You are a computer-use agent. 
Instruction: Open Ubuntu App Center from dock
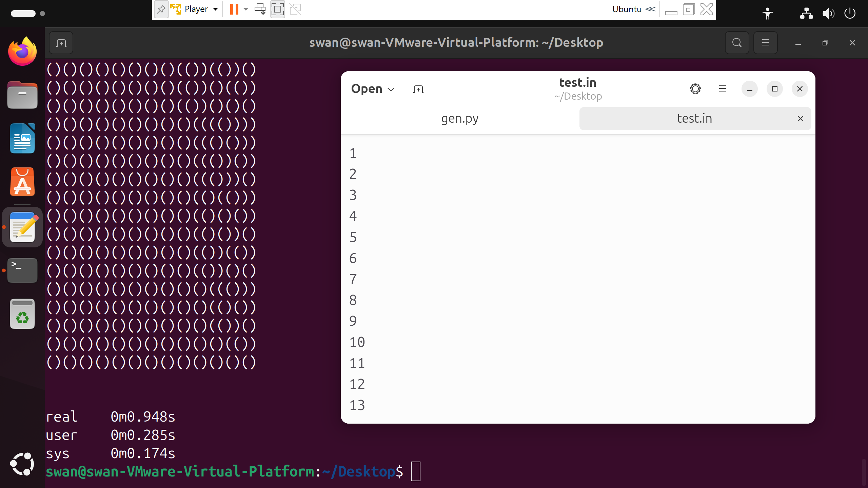pos(22,182)
